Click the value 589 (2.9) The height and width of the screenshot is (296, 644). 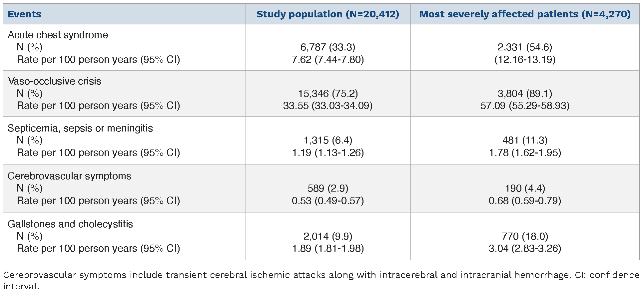click(x=327, y=188)
